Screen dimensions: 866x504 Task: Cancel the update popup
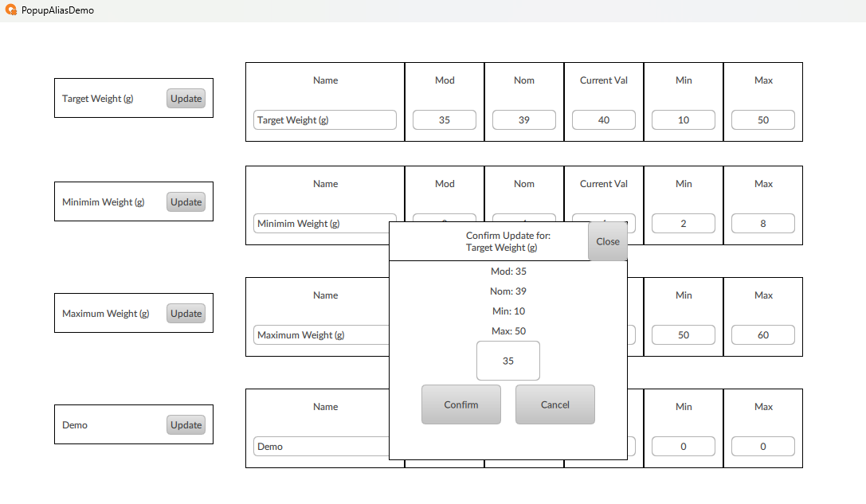[555, 404]
